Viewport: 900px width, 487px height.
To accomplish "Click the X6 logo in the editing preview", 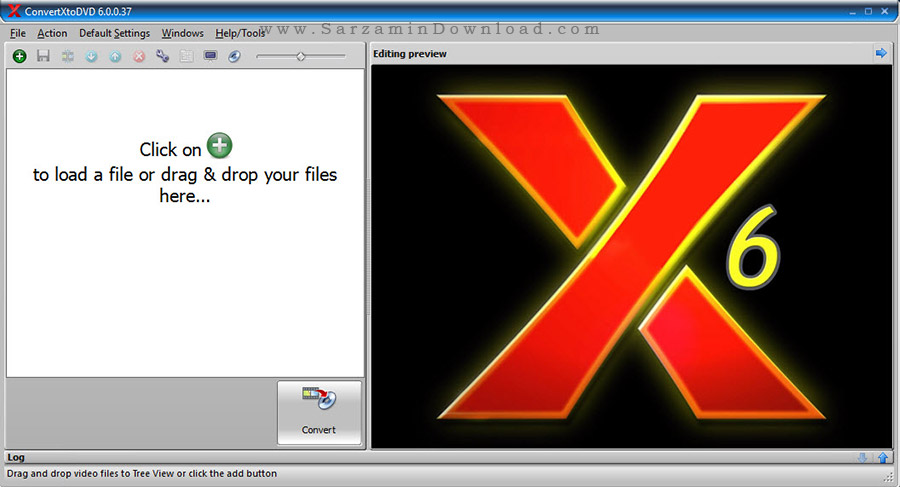I will 631,256.
